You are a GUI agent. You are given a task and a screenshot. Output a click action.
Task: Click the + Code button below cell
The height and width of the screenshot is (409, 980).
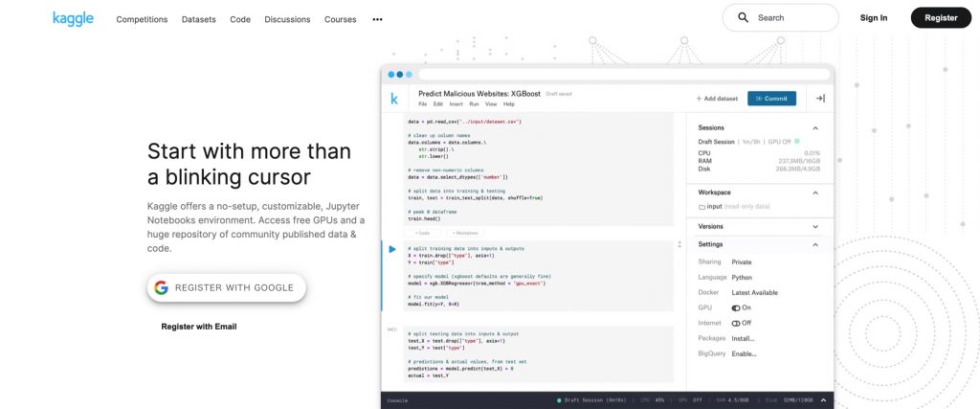tap(422, 233)
